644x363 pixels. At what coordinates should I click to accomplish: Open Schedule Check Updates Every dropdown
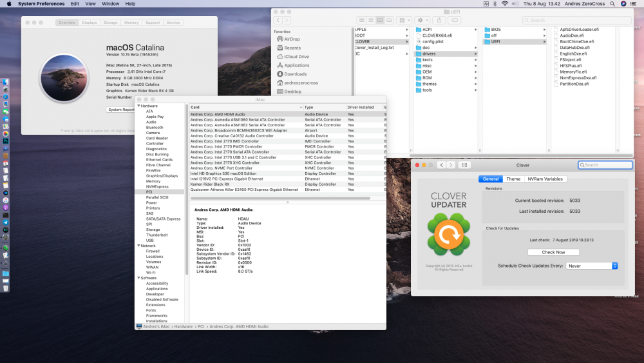(x=592, y=266)
